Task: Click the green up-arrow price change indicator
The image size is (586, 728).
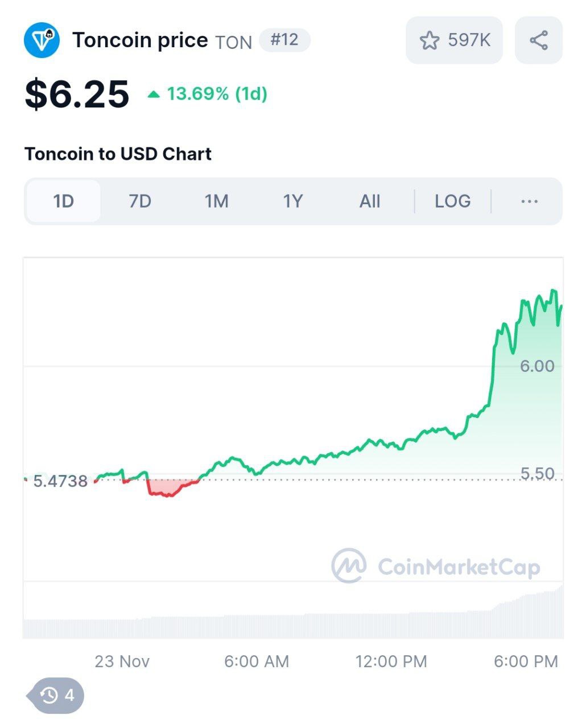Action: (154, 94)
